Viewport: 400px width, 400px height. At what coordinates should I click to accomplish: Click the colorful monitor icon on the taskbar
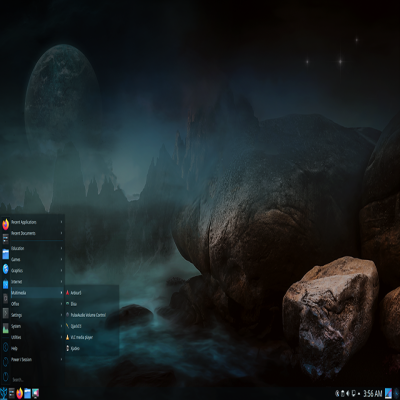click(35, 393)
